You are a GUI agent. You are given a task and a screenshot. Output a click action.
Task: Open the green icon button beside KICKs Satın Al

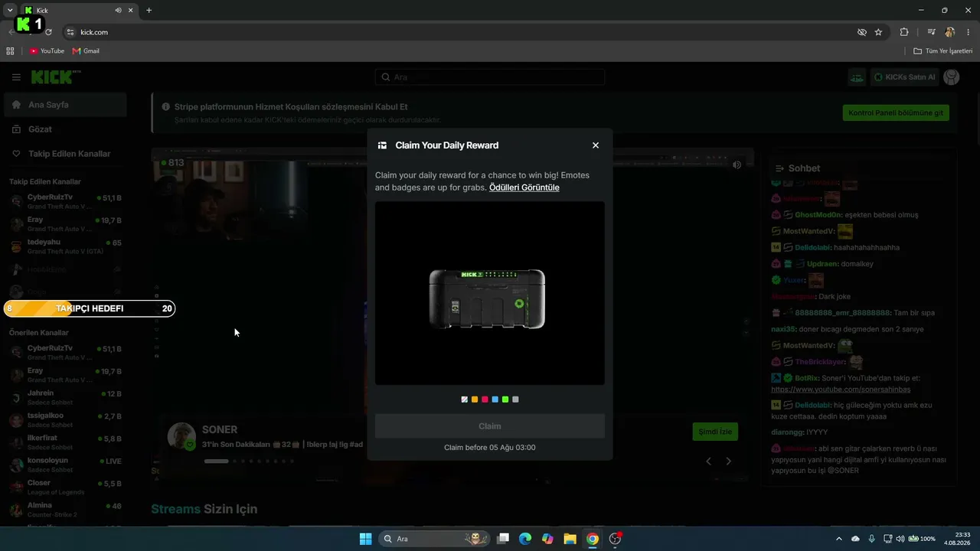(857, 77)
